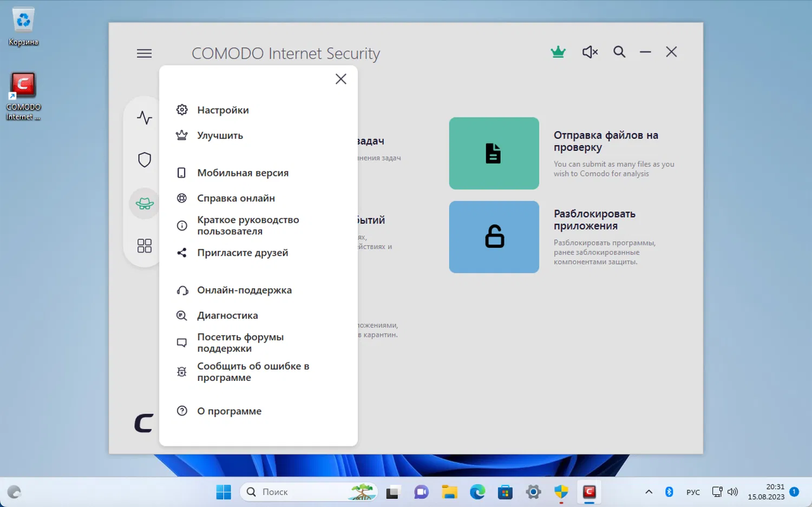This screenshot has width=812, height=507.
Task: Toggle the muted speaker icon in title bar
Action: point(590,52)
